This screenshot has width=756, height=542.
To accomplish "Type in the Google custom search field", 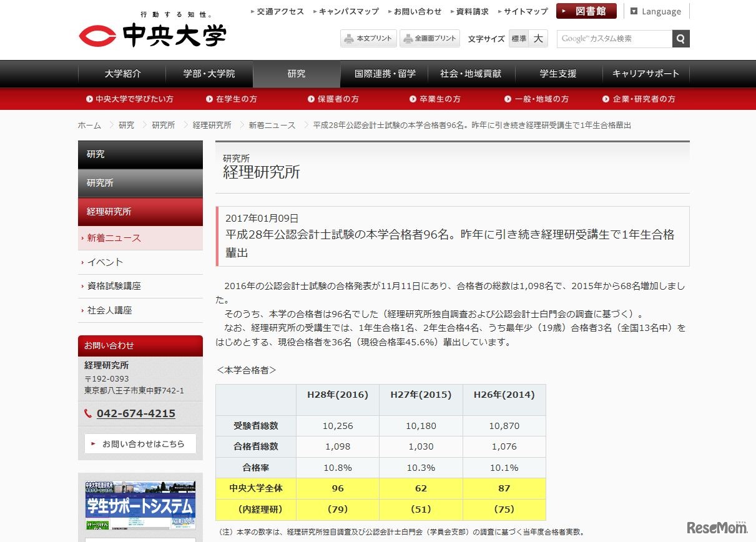I will [614, 39].
